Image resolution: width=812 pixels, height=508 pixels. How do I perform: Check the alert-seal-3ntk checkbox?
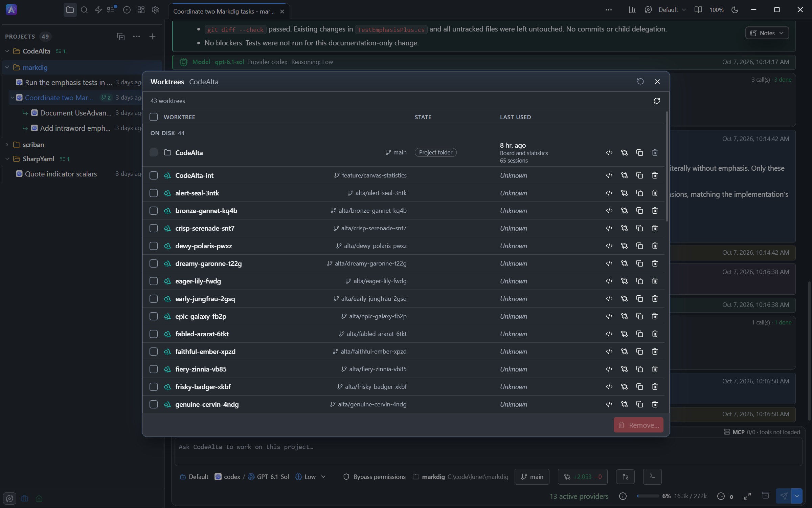[x=154, y=193]
